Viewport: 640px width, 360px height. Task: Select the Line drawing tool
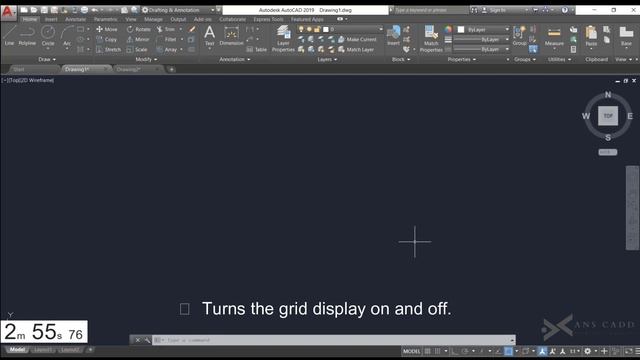[9, 35]
